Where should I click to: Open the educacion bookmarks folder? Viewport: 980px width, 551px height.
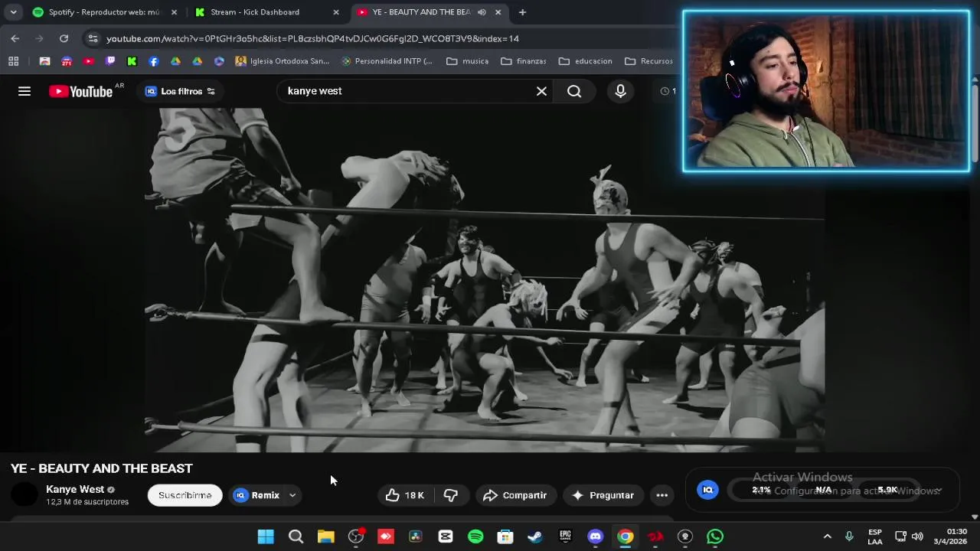[x=585, y=61]
